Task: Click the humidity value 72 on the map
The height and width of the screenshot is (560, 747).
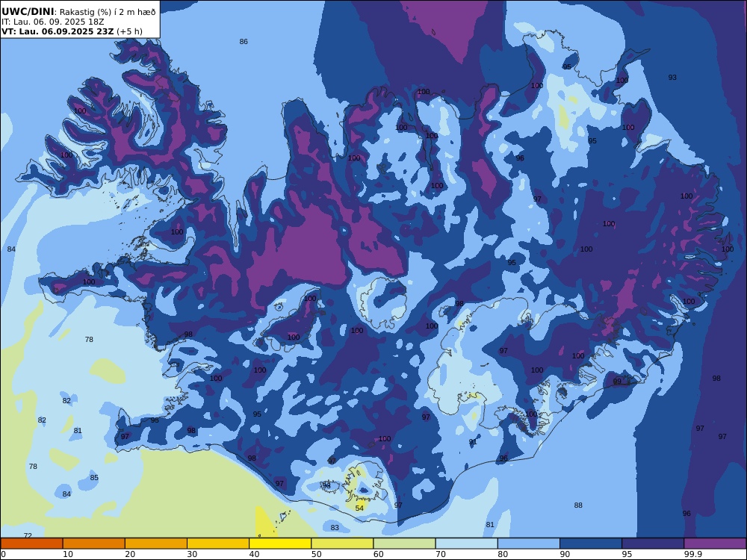Action: click(x=28, y=535)
